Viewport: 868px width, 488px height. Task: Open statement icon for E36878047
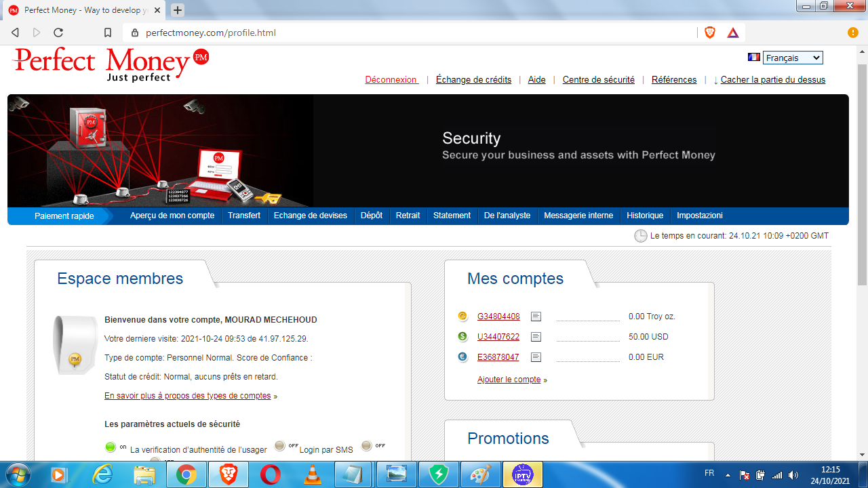[x=536, y=357]
